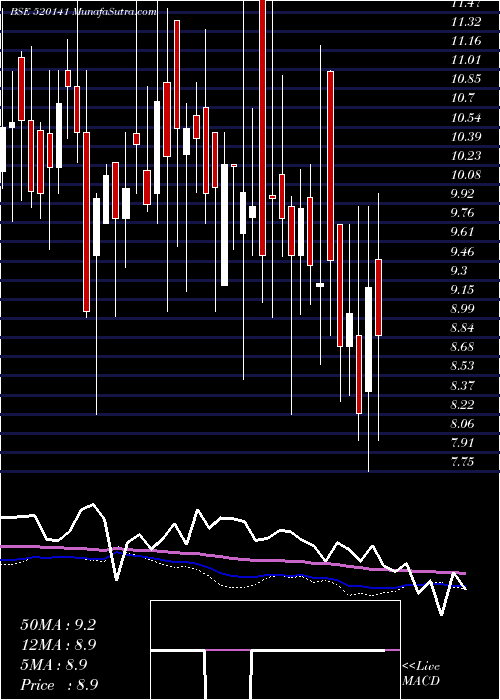Click the last red candlestick on the right
Viewport: 500px width, 700px height.
point(379,297)
